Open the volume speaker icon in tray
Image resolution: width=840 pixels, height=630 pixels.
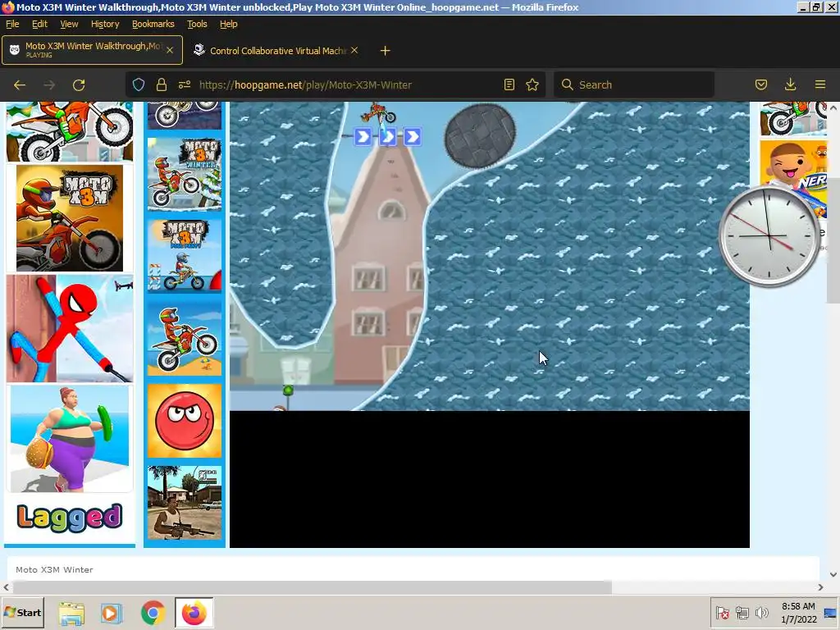761,613
